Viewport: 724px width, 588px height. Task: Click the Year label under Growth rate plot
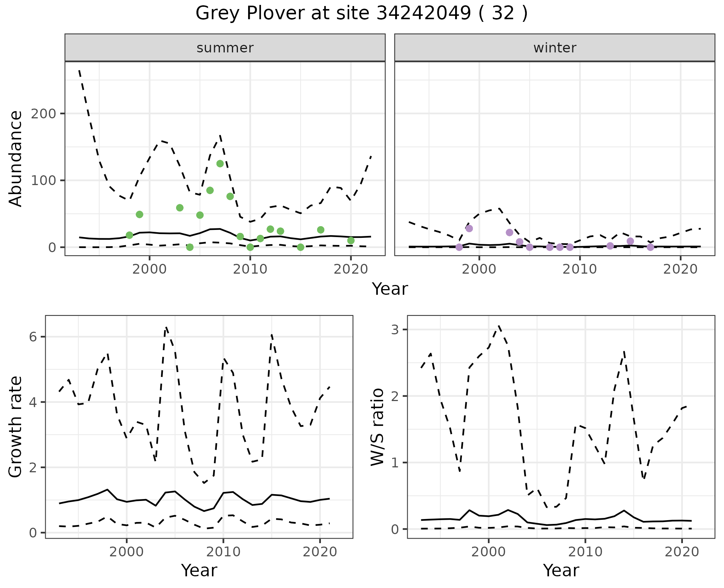(199, 570)
